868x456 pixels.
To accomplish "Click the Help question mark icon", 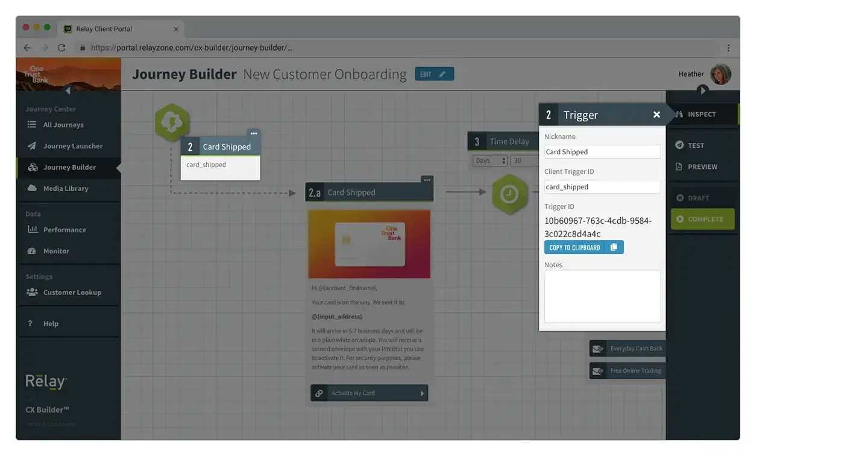I will point(30,323).
